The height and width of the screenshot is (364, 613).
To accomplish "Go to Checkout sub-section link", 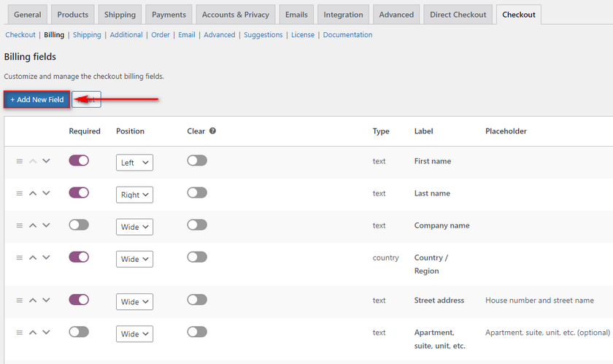I will tap(20, 34).
